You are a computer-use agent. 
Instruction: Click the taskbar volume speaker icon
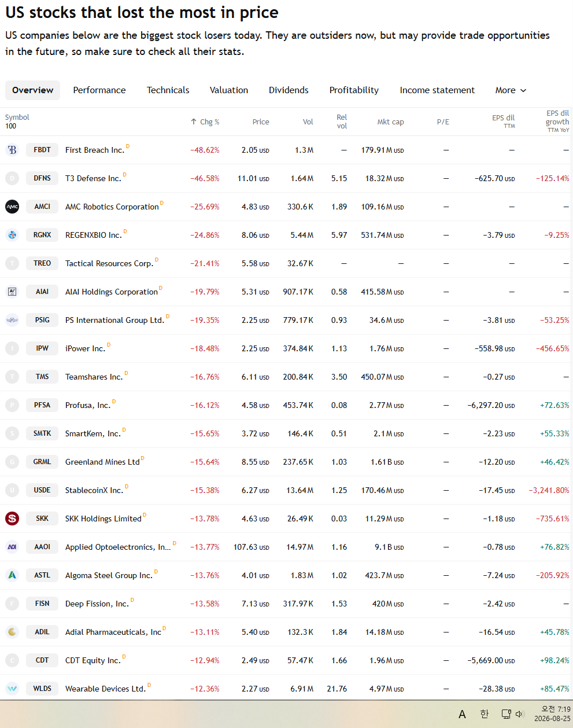click(519, 714)
